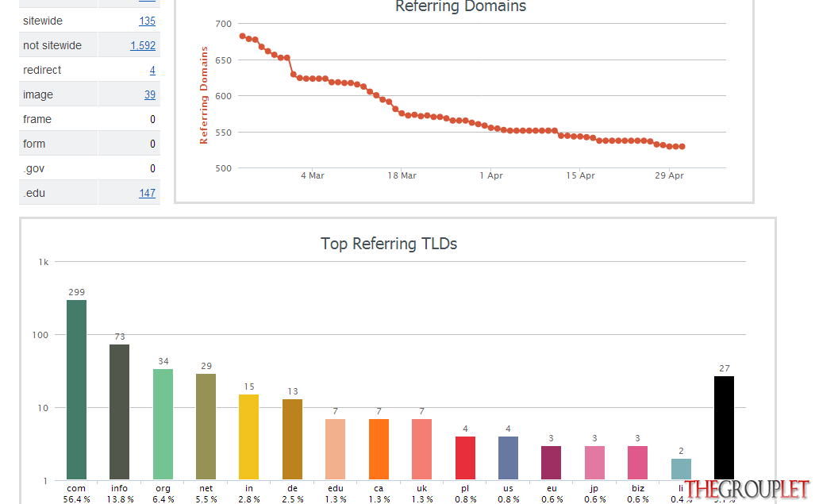Select the 'image' row label
The height and width of the screenshot is (504, 815).
pyautogui.click(x=38, y=94)
